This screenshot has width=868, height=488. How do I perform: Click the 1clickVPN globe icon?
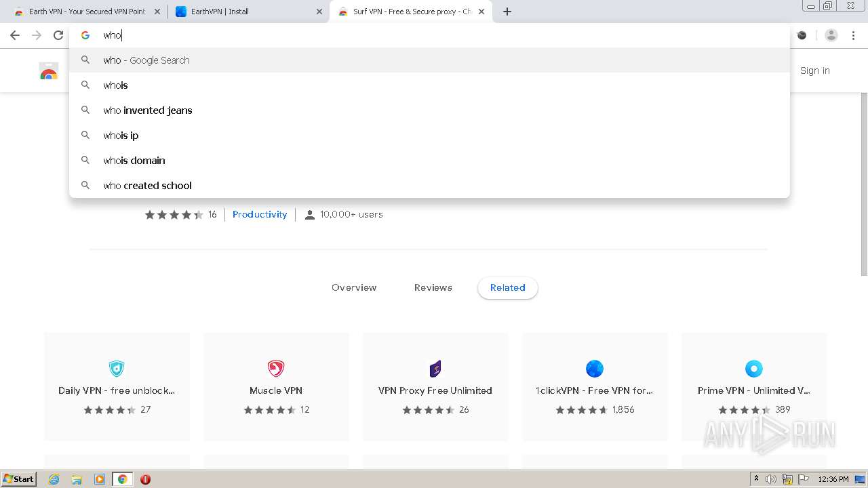pyautogui.click(x=595, y=369)
